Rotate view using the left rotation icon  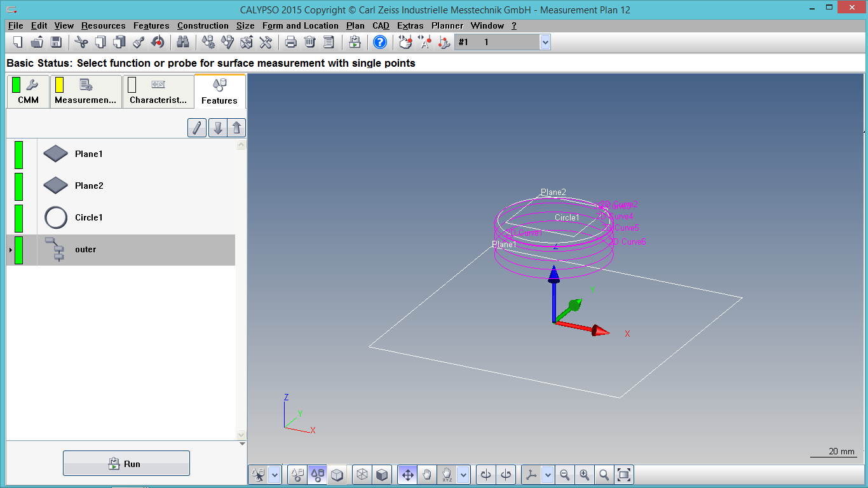(x=486, y=475)
